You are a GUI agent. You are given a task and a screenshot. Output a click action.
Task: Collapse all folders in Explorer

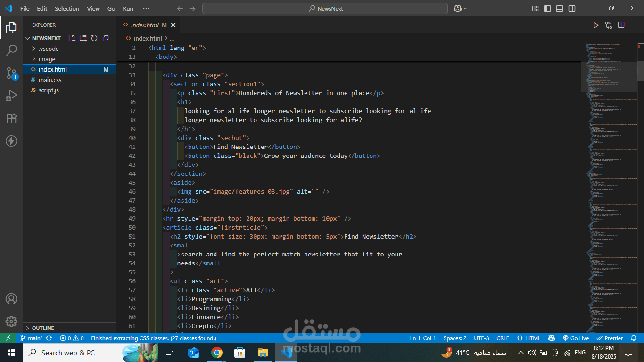click(106, 38)
